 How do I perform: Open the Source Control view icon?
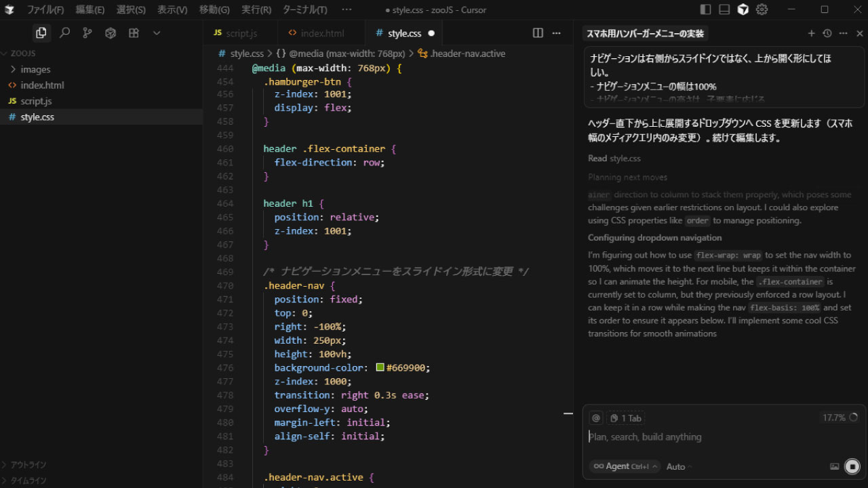click(87, 33)
